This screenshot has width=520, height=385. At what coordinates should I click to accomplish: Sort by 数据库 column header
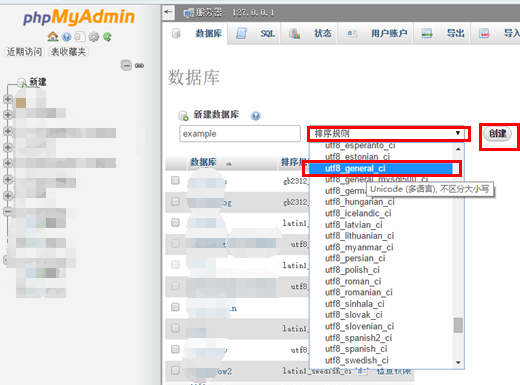tap(203, 162)
